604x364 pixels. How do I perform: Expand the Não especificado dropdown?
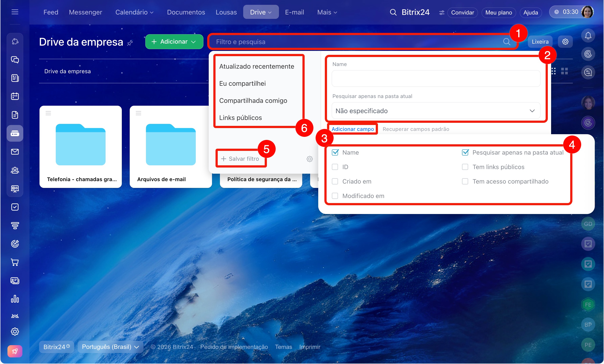tap(436, 111)
